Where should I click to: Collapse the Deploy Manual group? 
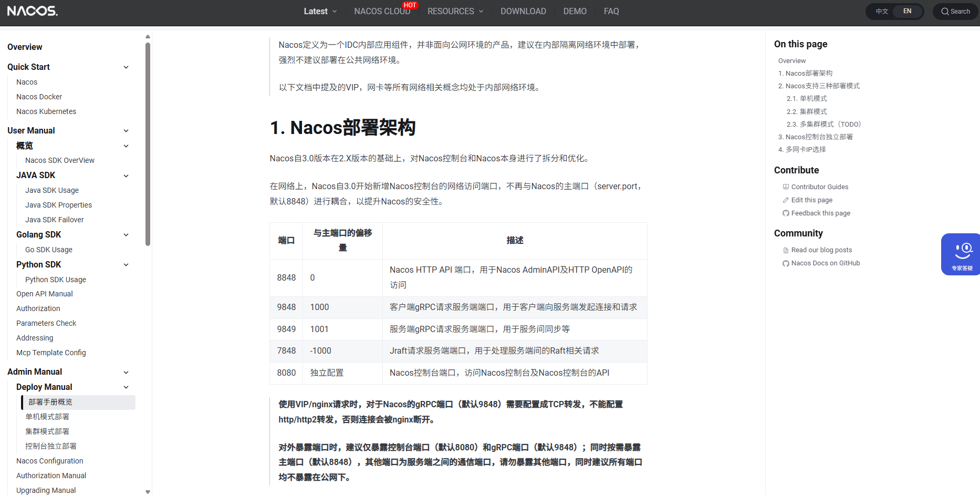tap(126, 387)
